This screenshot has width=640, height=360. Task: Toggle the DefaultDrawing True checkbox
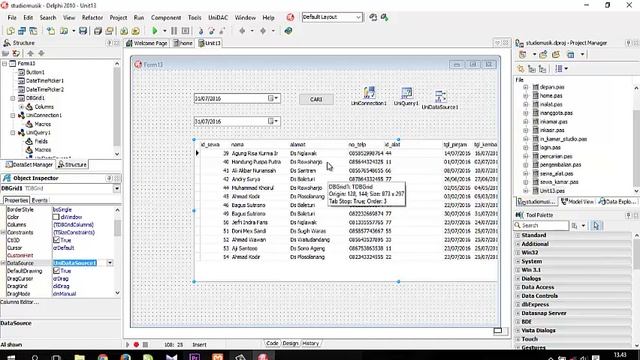click(x=56, y=271)
